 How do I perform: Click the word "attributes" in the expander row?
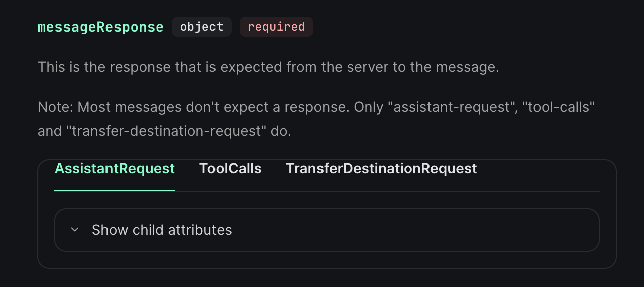point(200,230)
